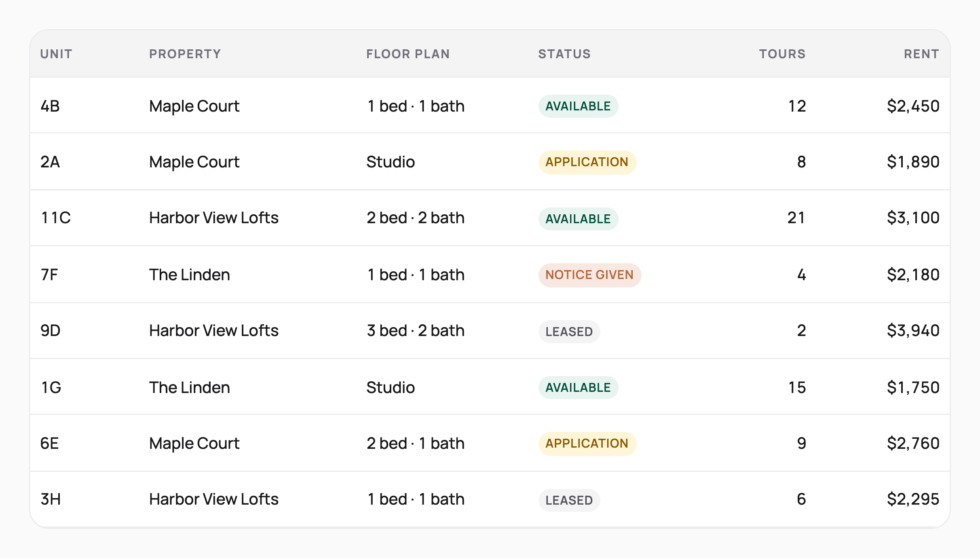This screenshot has width=980, height=558.
Task: Select unit 7F cell
Action: (x=49, y=275)
